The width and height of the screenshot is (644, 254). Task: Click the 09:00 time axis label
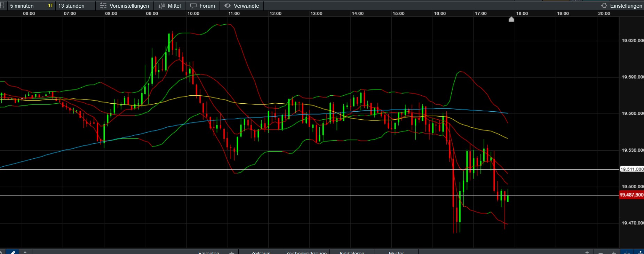point(152,14)
